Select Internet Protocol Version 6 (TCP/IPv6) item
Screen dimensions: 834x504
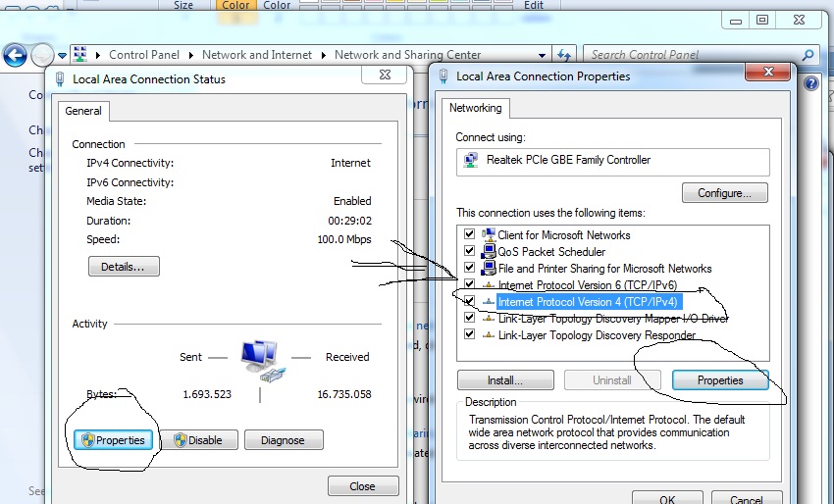pyautogui.click(x=587, y=285)
